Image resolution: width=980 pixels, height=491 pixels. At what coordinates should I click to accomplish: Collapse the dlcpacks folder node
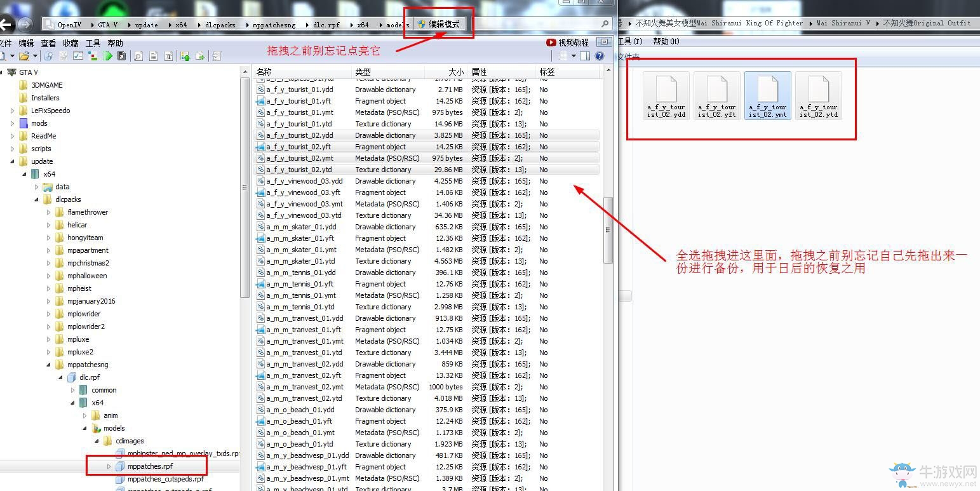click(37, 199)
